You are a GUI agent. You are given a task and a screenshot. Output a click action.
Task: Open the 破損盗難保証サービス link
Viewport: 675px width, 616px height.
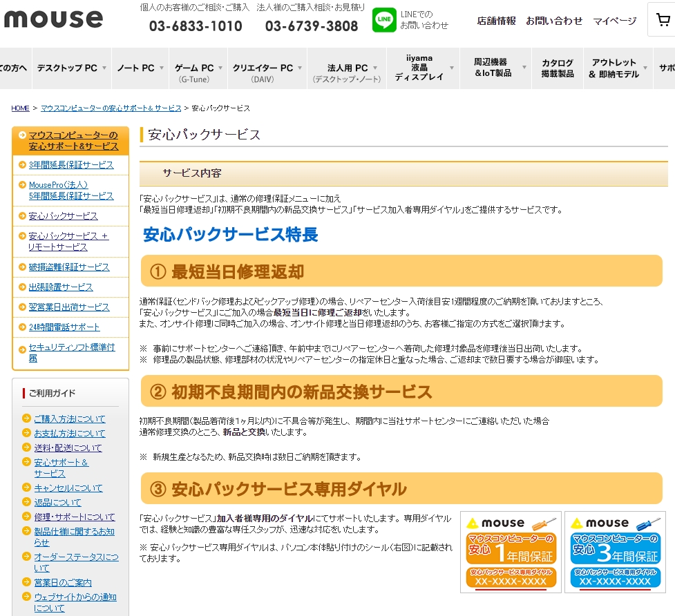69,267
